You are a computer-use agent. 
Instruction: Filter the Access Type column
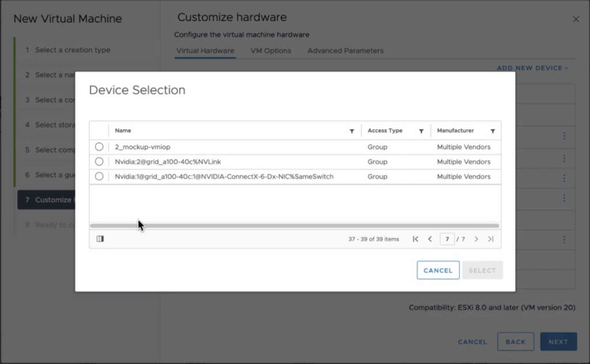421,131
